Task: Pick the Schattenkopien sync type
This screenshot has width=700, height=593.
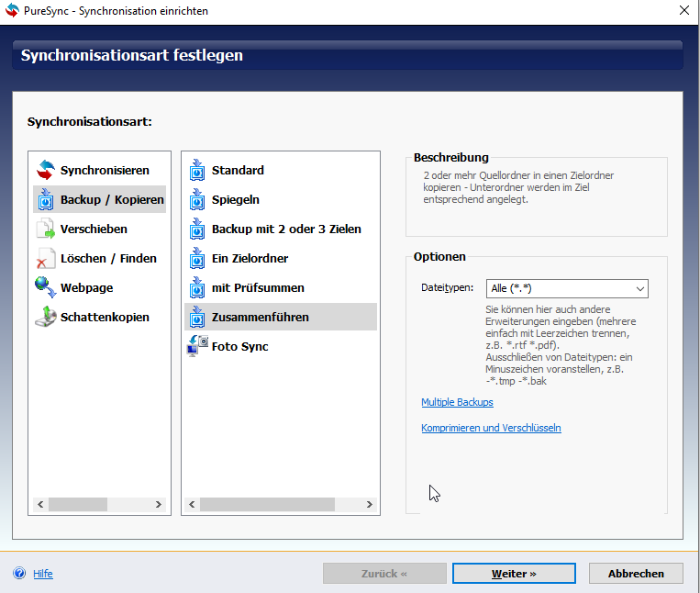Action: point(100,317)
